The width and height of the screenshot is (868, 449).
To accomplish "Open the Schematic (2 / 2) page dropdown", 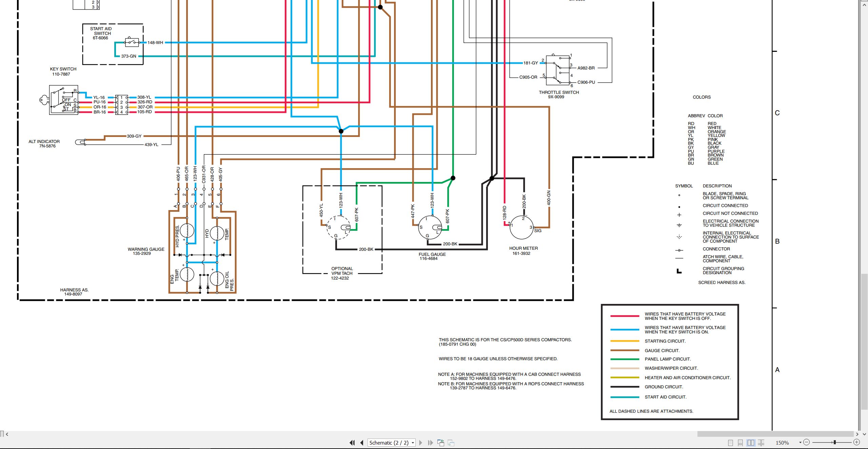I will (392, 443).
